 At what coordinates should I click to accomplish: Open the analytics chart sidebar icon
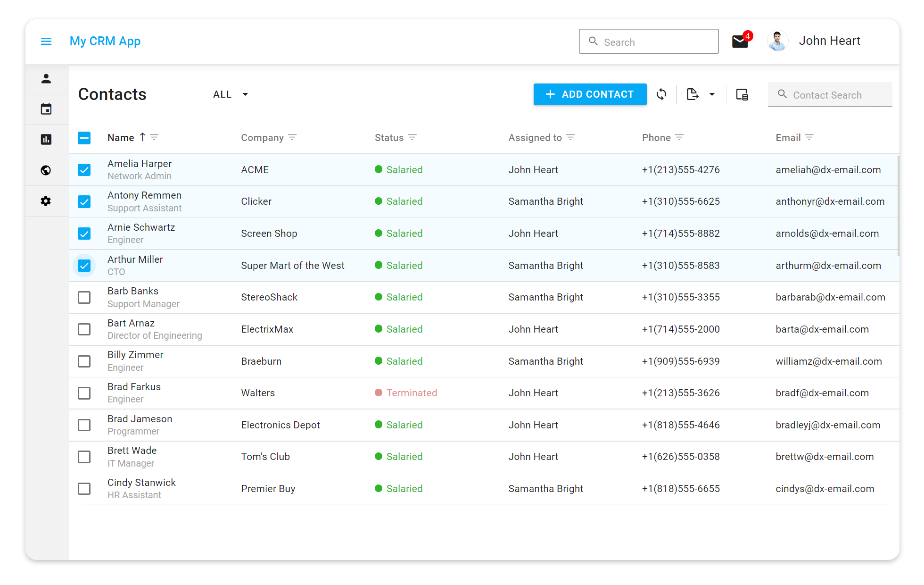(x=46, y=139)
